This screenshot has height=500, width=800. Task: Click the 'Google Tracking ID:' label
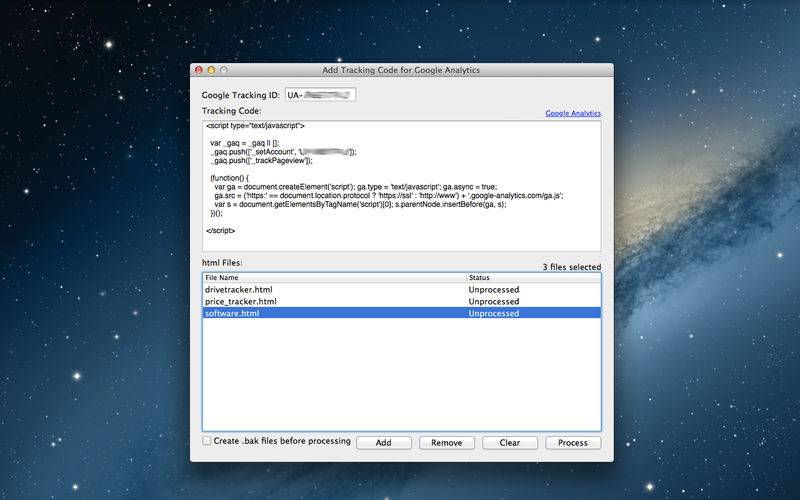coord(241,95)
